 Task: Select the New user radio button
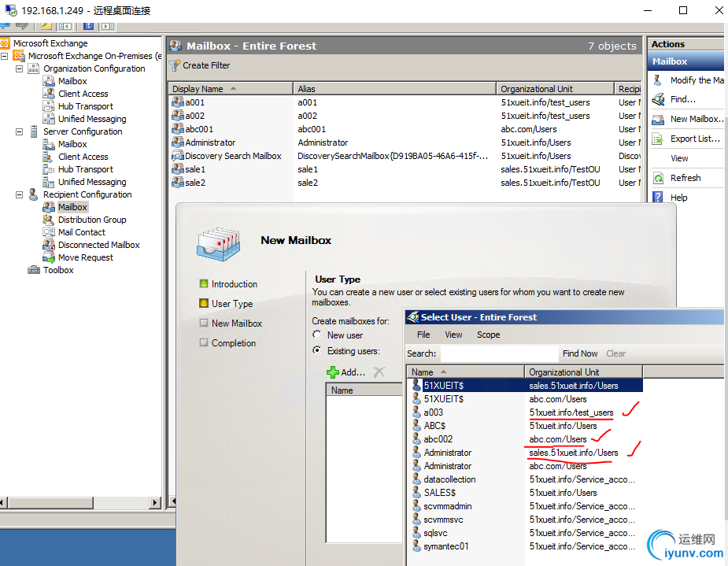[x=317, y=335]
